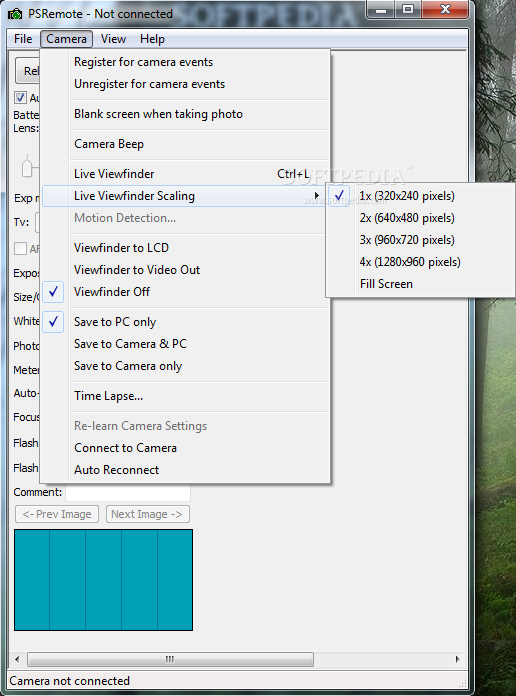Close the Camera menu in menu bar

pyautogui.click(x=67, y=39)
